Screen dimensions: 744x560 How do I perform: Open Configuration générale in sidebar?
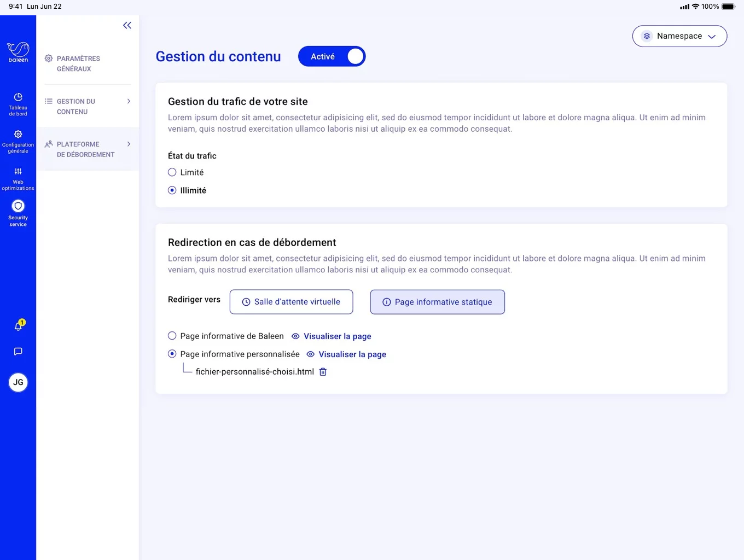tap(18, 141)
